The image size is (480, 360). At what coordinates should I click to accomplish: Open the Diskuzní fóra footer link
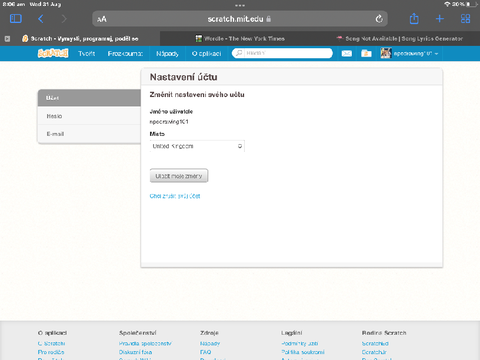135,352
